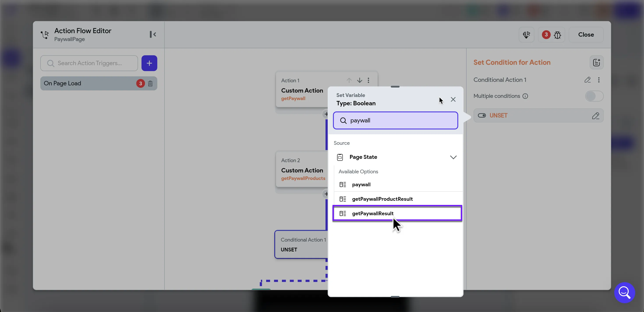Open Action 1 three-dot options menu

coord(368,80)
